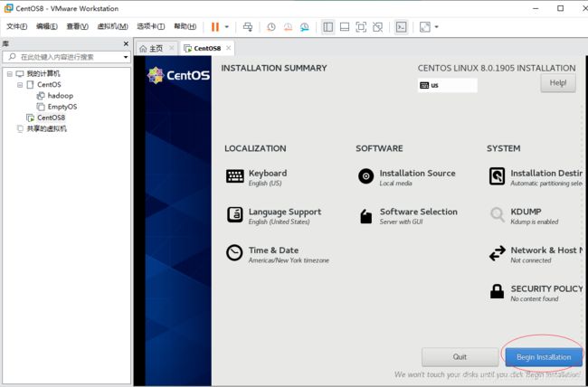The width and height of the screenshot is (588, 387).
Task: Select the CentOS8 VM in library tree
Action: tap(51, 118)
